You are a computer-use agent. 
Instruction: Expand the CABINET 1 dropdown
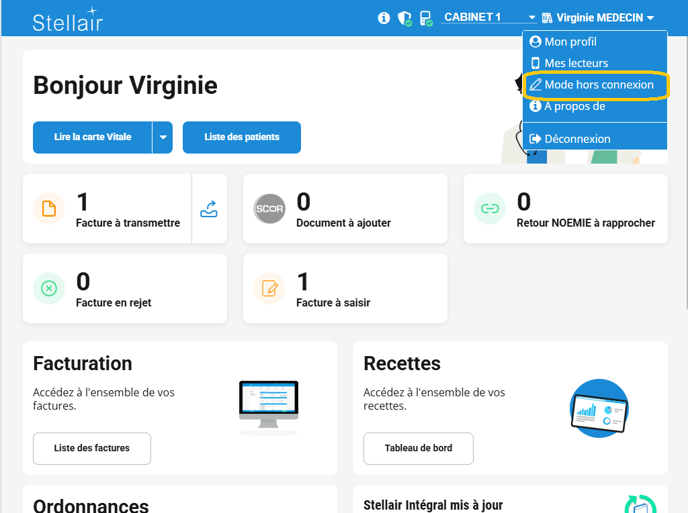(489, 18)
